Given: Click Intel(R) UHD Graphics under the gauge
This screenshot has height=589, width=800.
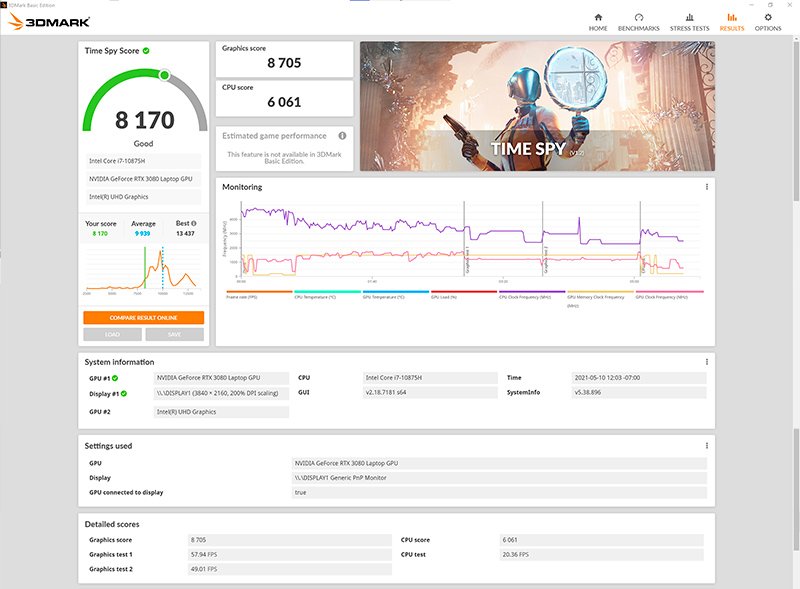Looking at the screenshot, I should click(143, 197).
